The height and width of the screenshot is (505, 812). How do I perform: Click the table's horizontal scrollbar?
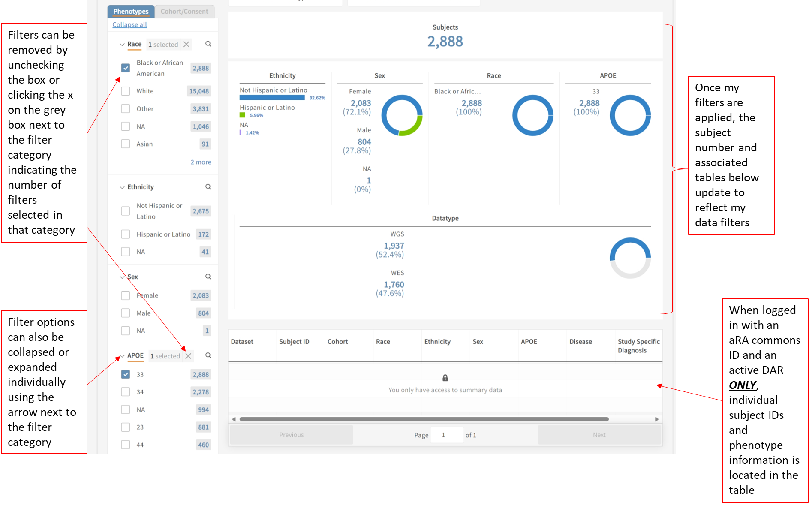(424, 419)
